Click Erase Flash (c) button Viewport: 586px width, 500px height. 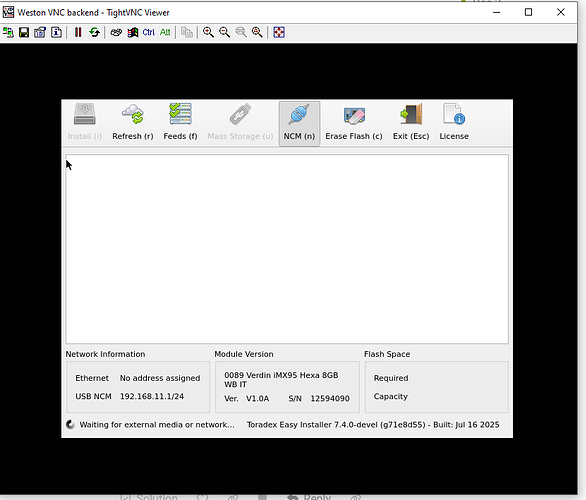pos(354,122)
